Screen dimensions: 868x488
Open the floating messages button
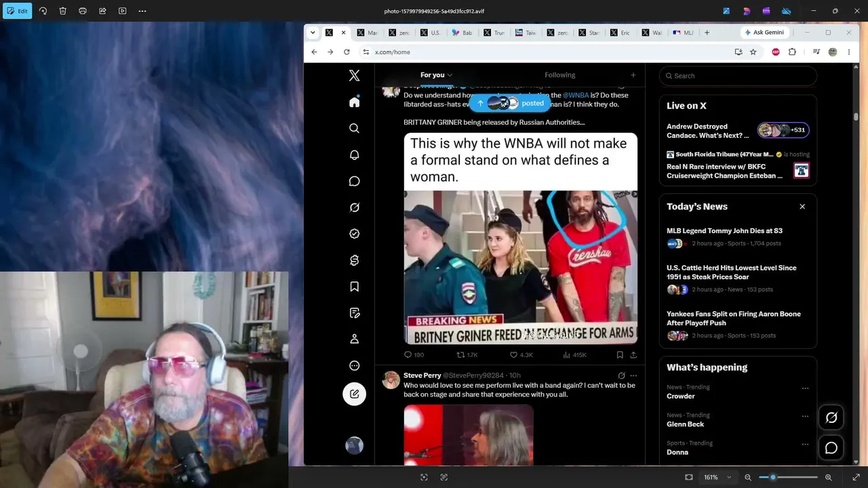(x=831, y=448)
